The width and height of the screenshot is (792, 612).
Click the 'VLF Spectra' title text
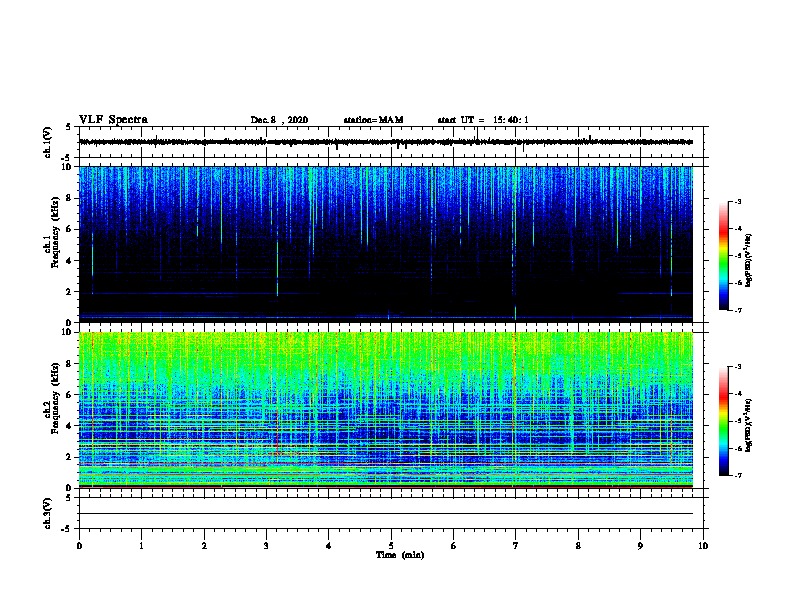click(x=113, y=119)
